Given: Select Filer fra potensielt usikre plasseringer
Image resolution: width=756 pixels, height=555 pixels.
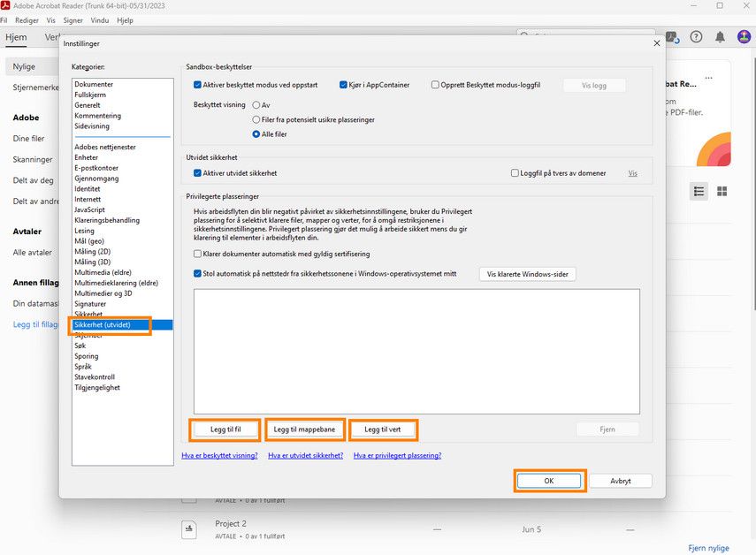Looking at the screenshot, I should pos(256,119).
